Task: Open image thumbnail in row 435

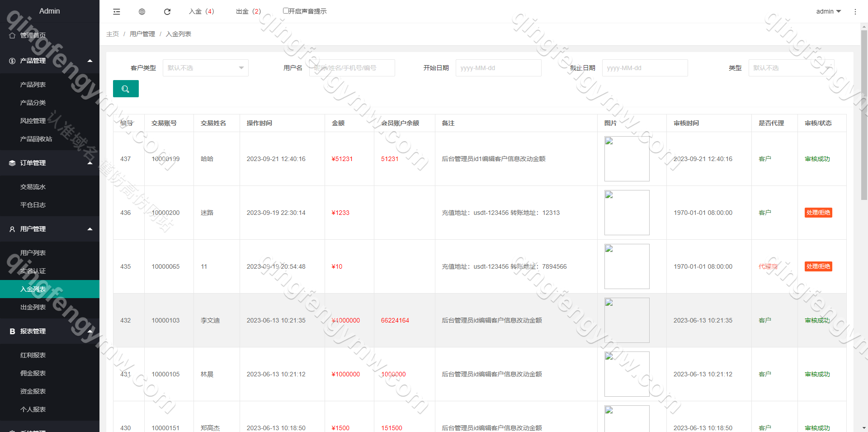Action: 627,266
